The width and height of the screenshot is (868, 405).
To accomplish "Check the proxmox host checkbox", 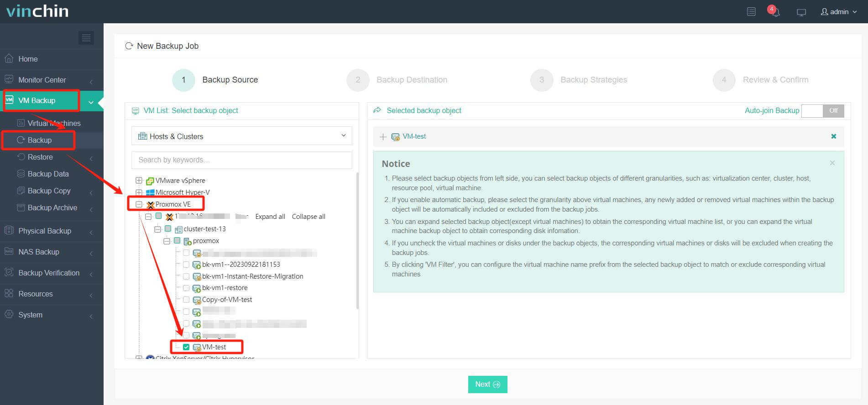I will [177, 240].
